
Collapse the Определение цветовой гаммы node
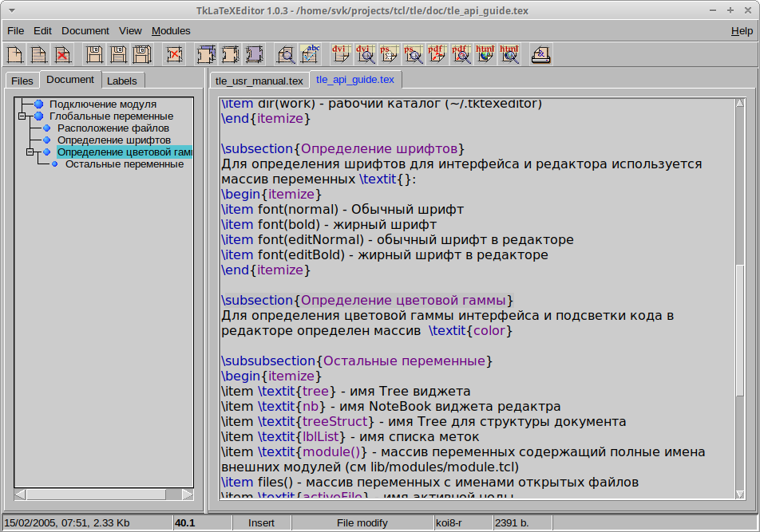pyautogui.click(x=30, y=152)
